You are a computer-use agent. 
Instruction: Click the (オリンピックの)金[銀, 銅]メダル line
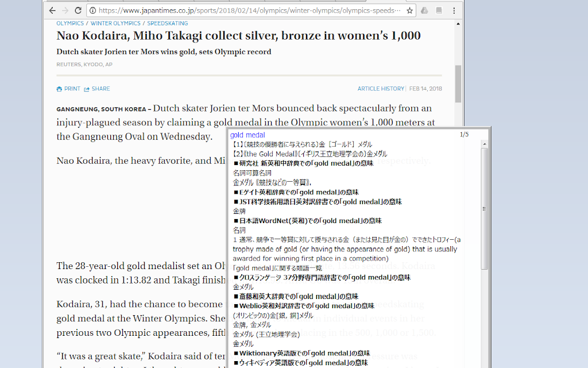(x=273, y=315)
